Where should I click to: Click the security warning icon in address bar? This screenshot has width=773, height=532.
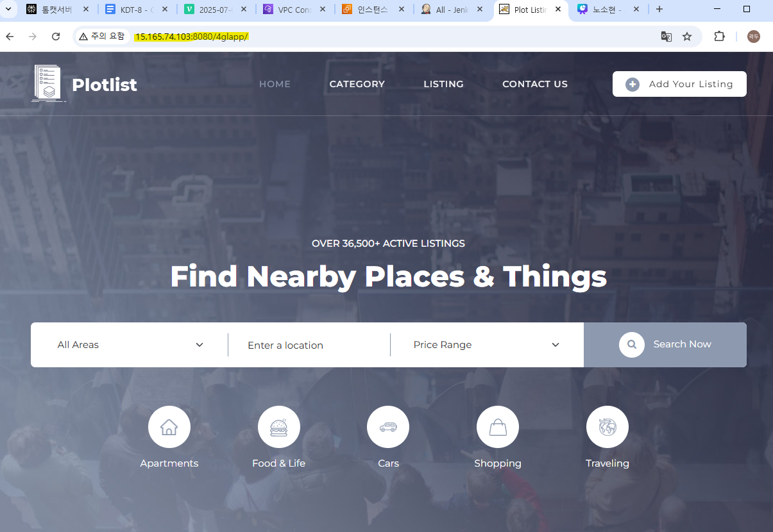pos(83,37)
